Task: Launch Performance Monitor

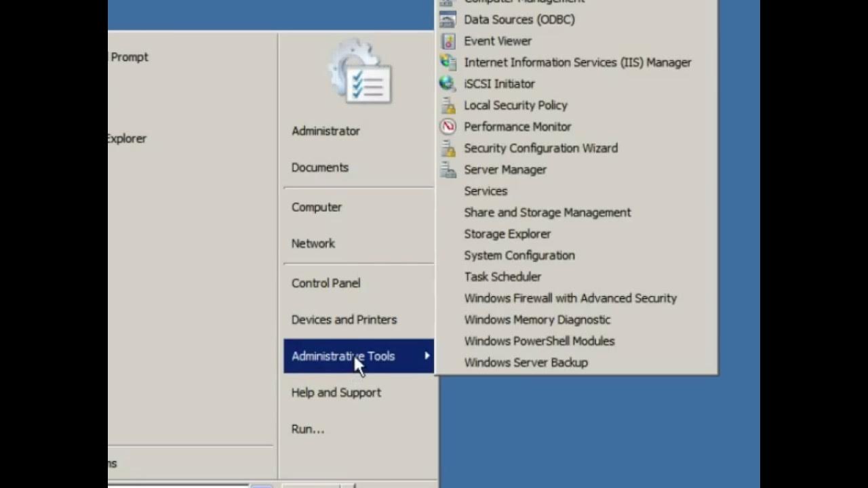Action: (x=517, y=127)
